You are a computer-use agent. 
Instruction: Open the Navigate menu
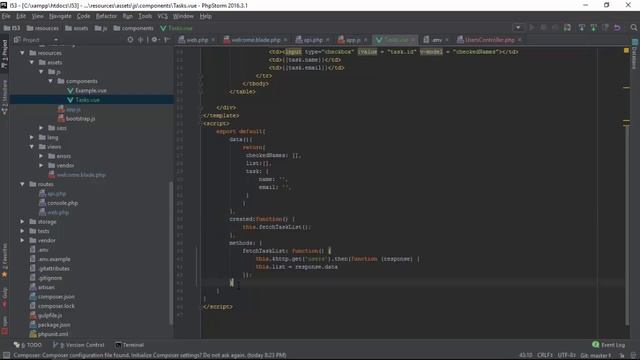(60, 16)
